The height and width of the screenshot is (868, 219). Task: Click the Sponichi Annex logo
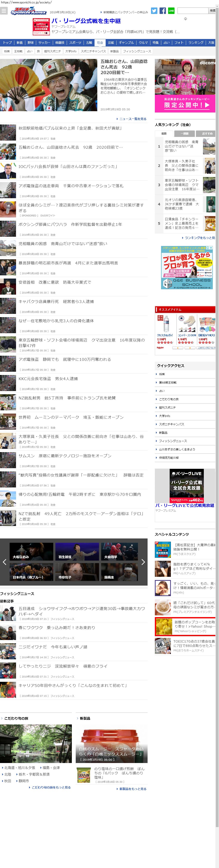tap(28, 11)
